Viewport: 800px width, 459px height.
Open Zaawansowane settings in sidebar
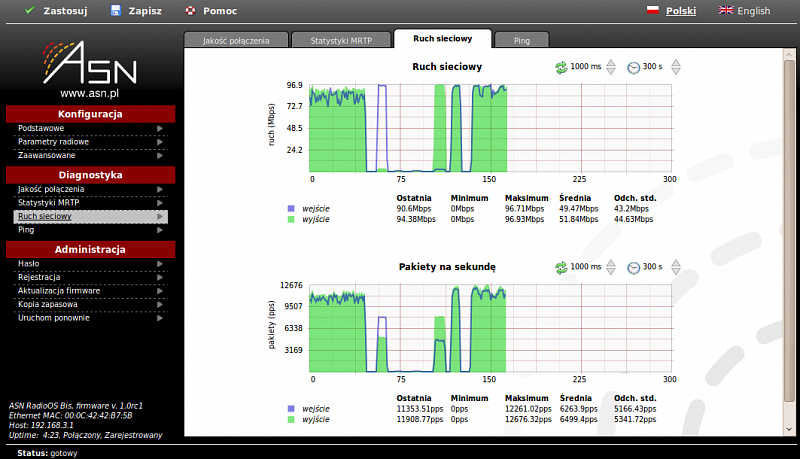(x=90, y=156)
